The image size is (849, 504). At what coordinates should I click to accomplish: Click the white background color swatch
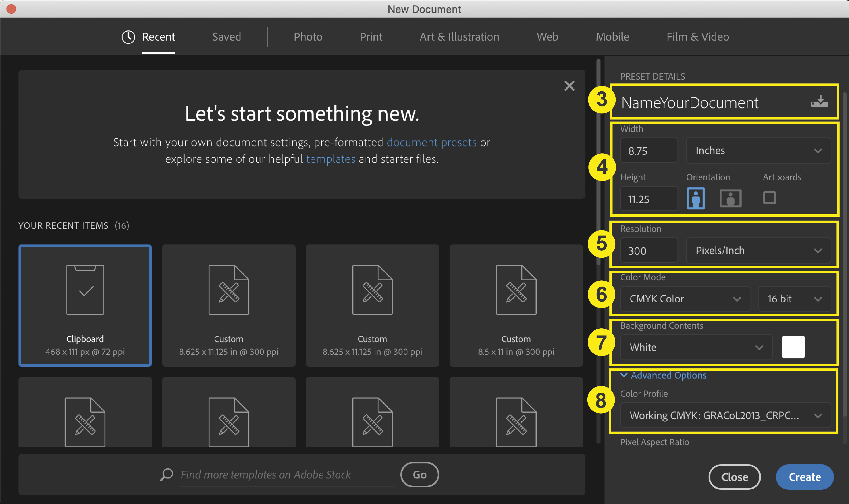pos(794,347)
